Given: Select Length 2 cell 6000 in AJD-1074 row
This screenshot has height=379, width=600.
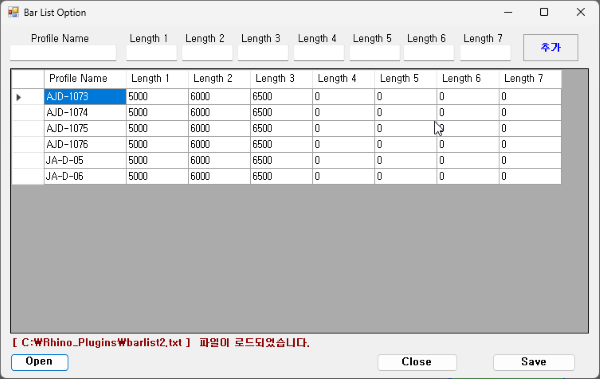Looking at the screenshot, I should pos(219,113).
